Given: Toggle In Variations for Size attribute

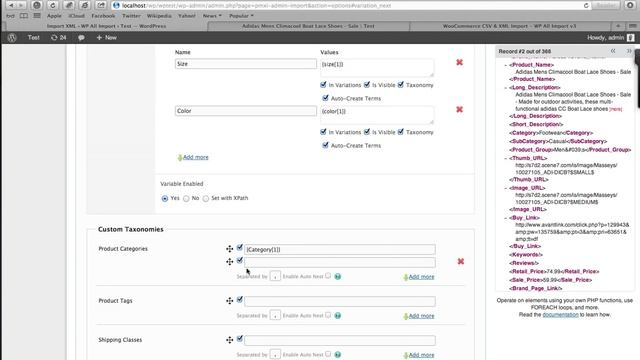Looking at the screenshot, I should 323,84.
